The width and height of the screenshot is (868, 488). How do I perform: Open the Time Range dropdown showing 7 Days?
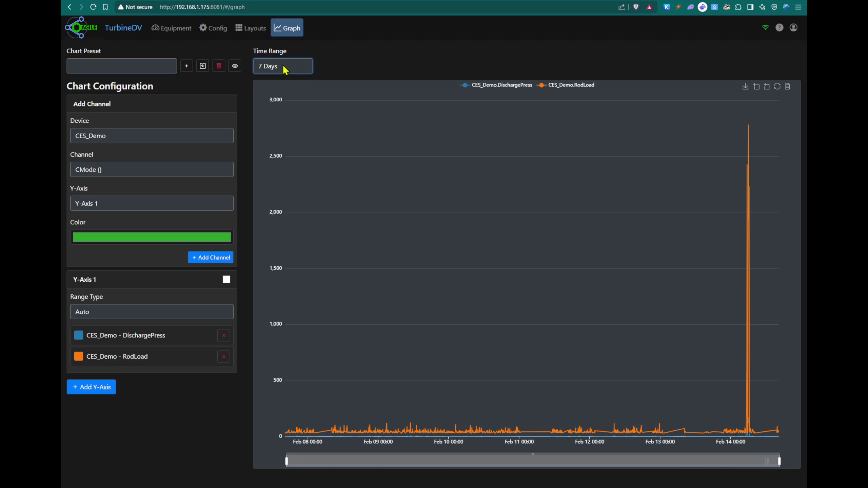pyautogui.click(x=283, y=66)
